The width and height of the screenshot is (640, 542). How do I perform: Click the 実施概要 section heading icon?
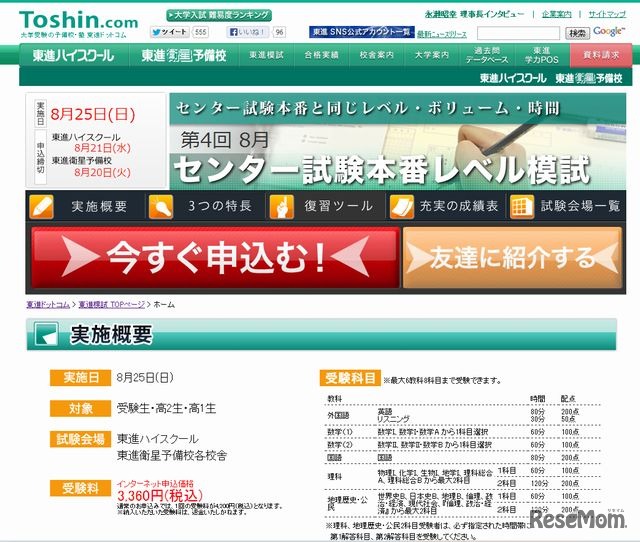(46, 334)
